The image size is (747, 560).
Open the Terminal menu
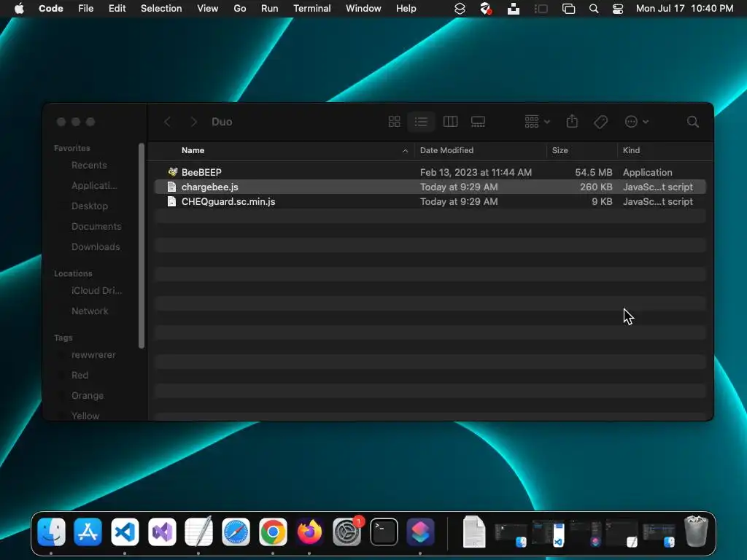coord(312,9)
